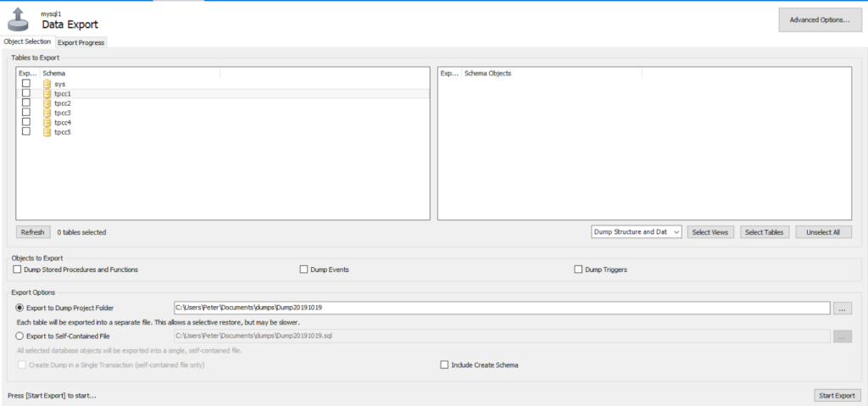Click Select Views button
The image size is (868, 406).
(710, 232)
